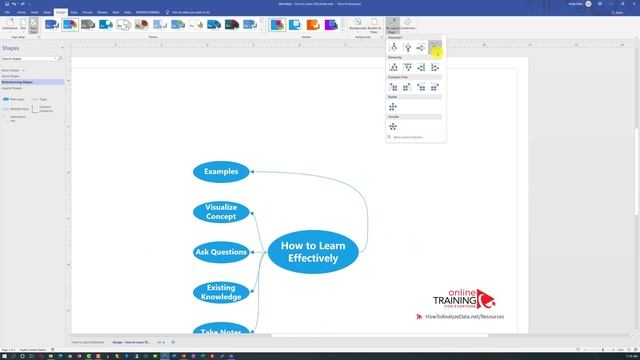The image size is (640, 360).
Task: Select the Topic shape in stencil
Action: [x=40, y=99]
